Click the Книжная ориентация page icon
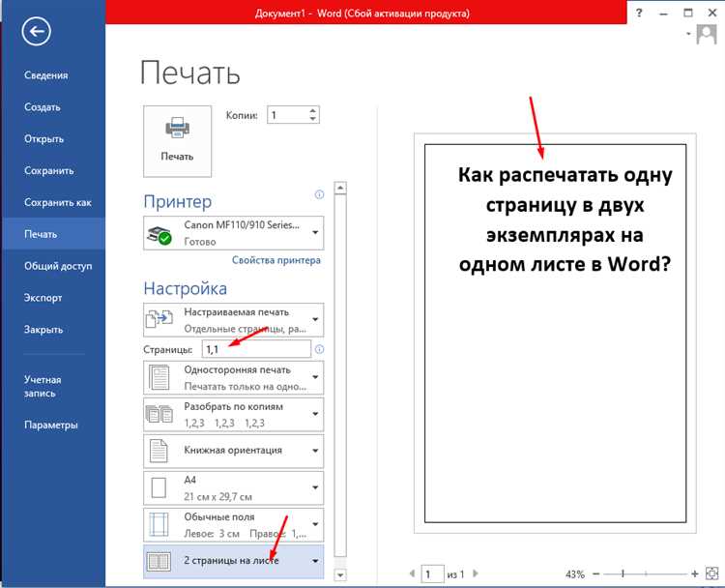 pyautogui.click(x=159, y=451)
